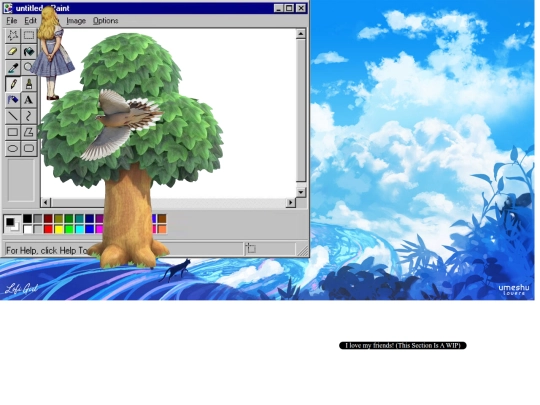Screen dimensions: 540x405
Task: Select the olive color swatch
Action: click(x=59, y=218)
